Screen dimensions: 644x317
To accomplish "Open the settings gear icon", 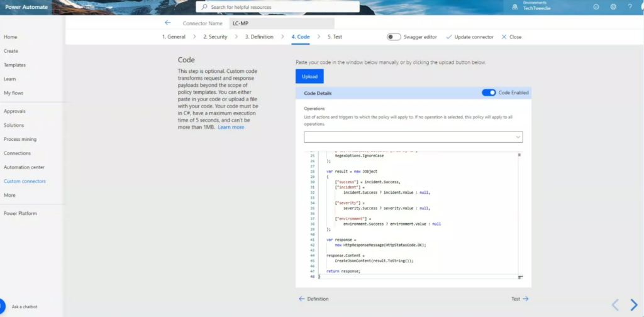I will pyautogui.click(x=613, y=7).
